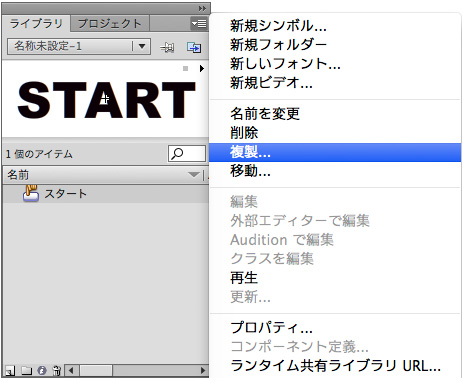Open new library panel icon
The height and width of the screenshot is (383, 463).
194,47
